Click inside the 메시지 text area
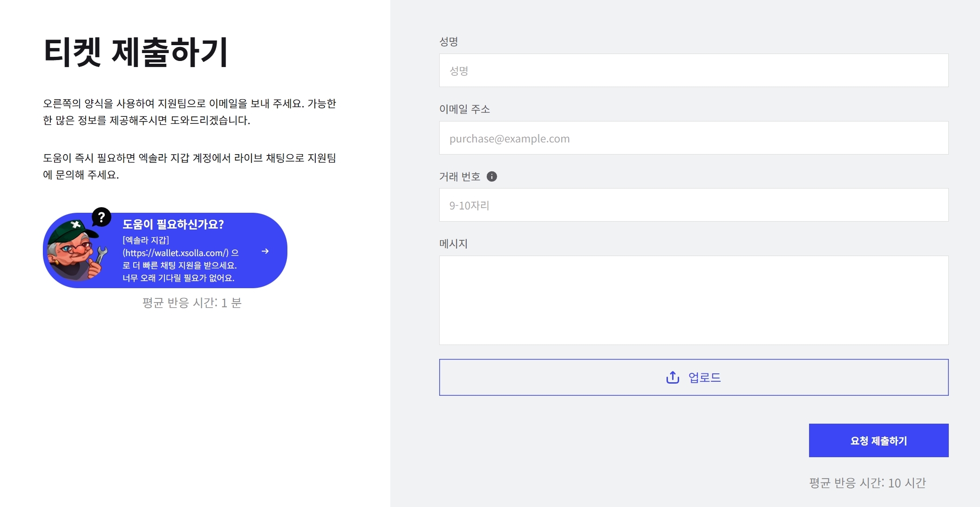The width and height of the screenshot is (980, 507). 694,300
